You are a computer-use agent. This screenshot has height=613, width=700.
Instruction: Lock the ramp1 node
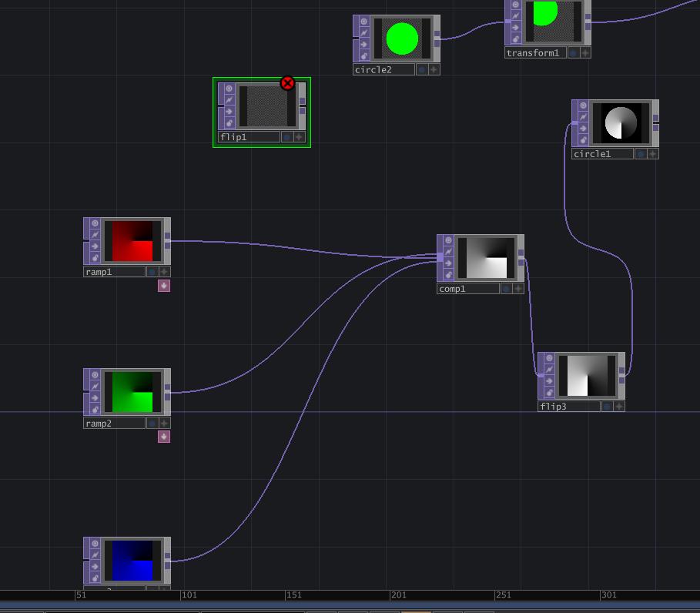click(95, 258)
